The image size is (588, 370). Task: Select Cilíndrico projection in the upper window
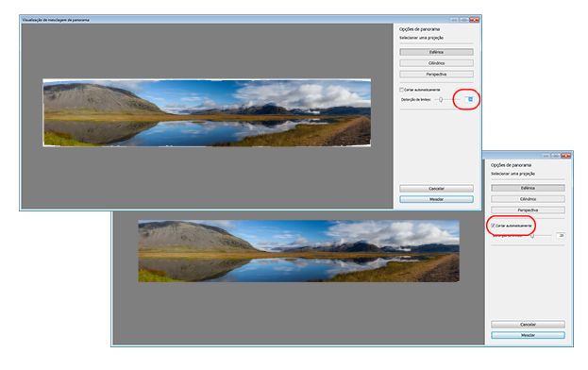point(436,63)
